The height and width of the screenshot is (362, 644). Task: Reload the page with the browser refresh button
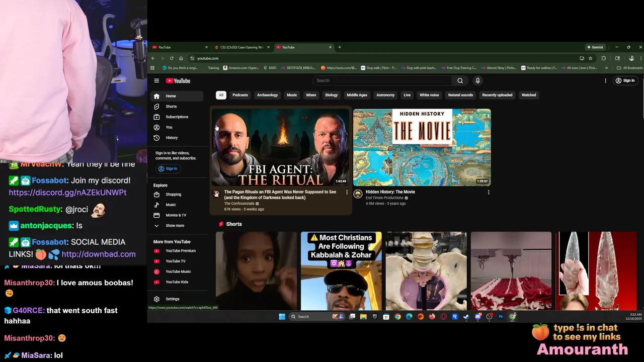[x=172, y=58]
